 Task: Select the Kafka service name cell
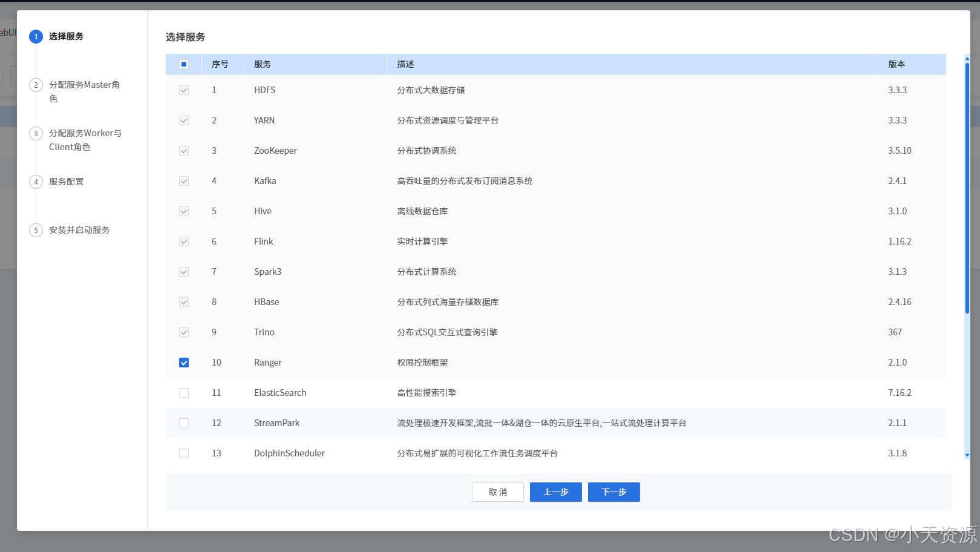(265, 181)
